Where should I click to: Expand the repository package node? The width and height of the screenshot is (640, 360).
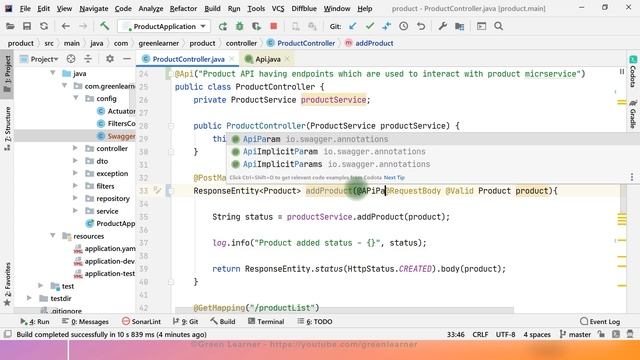pyautogui.click(x=76, y=198)
